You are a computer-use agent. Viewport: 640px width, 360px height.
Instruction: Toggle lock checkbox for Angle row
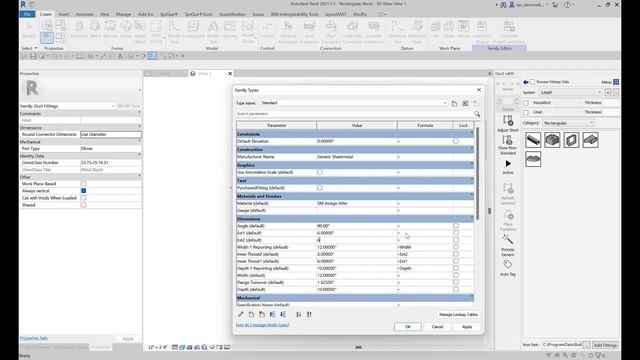pos(456,226)
